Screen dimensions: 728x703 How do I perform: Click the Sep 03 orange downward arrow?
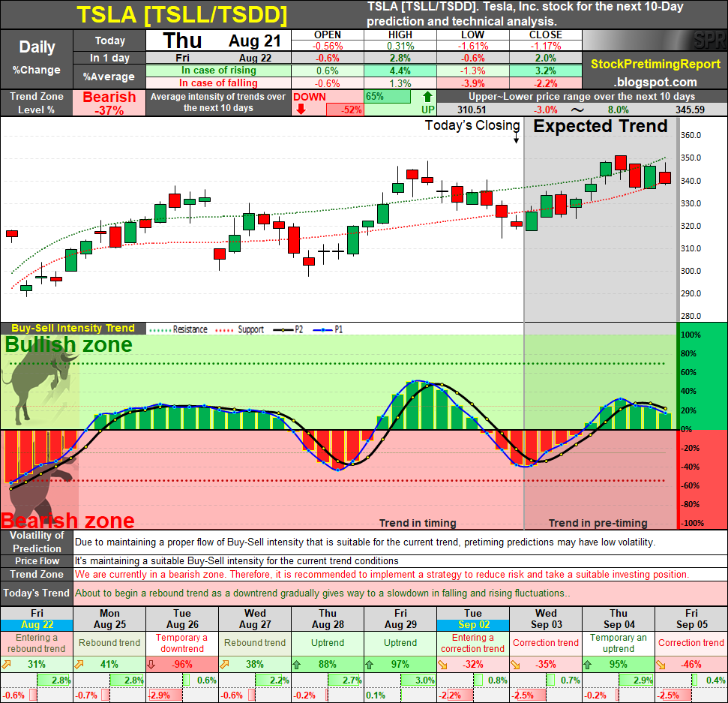click(516, 665)
